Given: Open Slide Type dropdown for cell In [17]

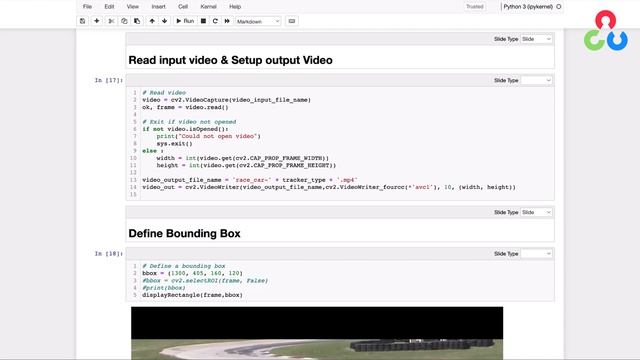Looking at the screenshot, I should 536,80.
